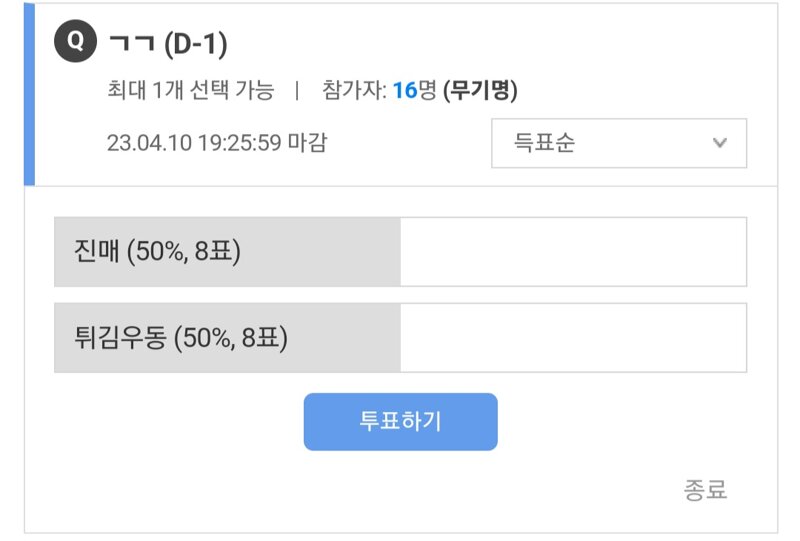
Task: Click the participant count 16명
Action: [415, 90]
